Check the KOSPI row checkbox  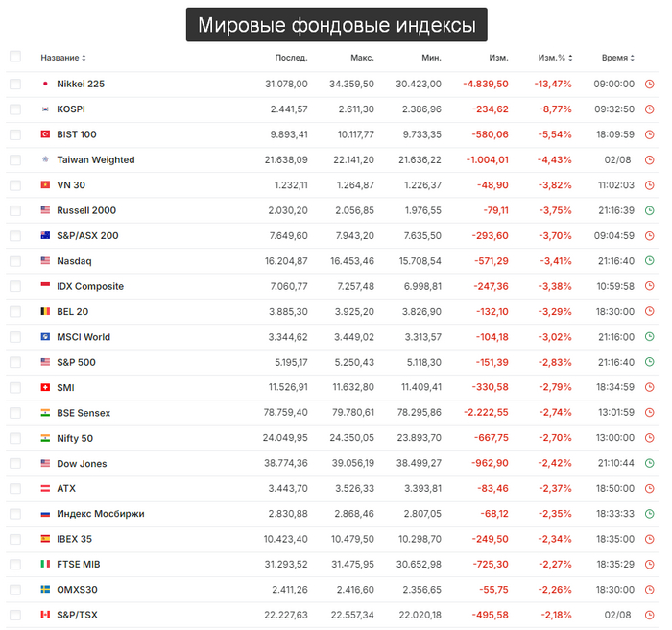point(15,109)
